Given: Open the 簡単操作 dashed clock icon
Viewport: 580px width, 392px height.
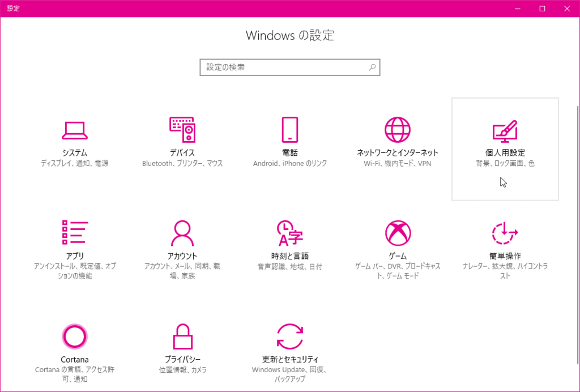Looking at the screenshot, I should tap(505, 233).
